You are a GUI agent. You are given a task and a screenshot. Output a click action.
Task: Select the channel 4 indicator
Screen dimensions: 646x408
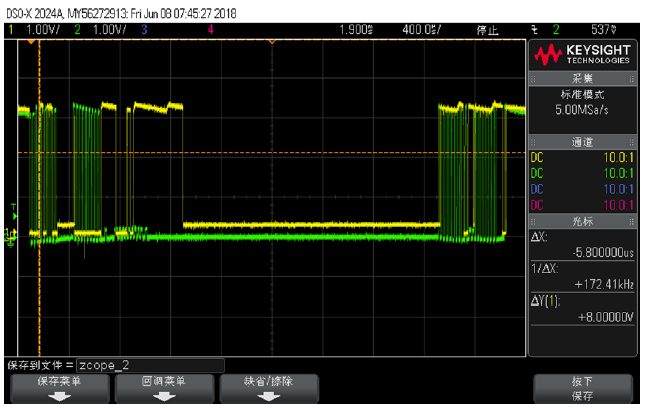click(211, 30)
